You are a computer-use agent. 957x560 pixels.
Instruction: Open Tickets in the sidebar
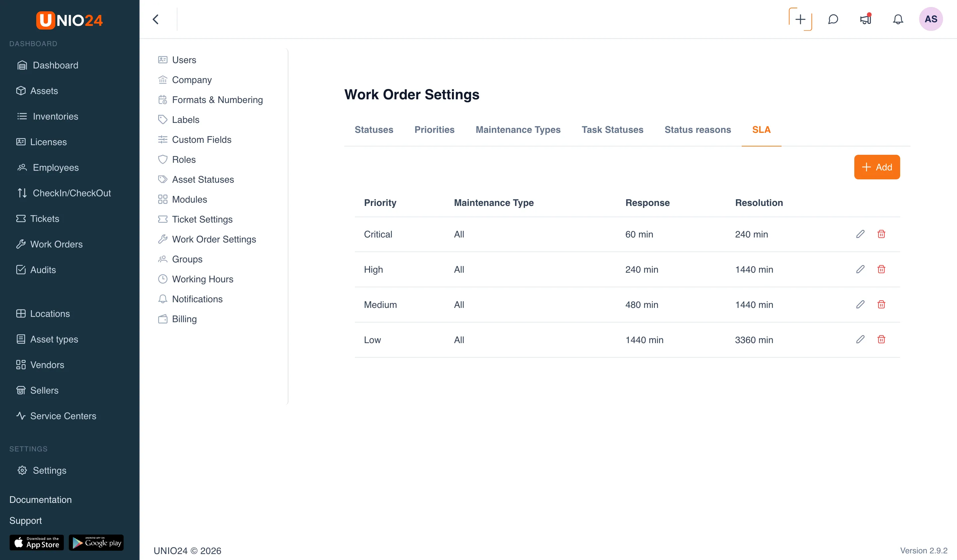(38, 219)
